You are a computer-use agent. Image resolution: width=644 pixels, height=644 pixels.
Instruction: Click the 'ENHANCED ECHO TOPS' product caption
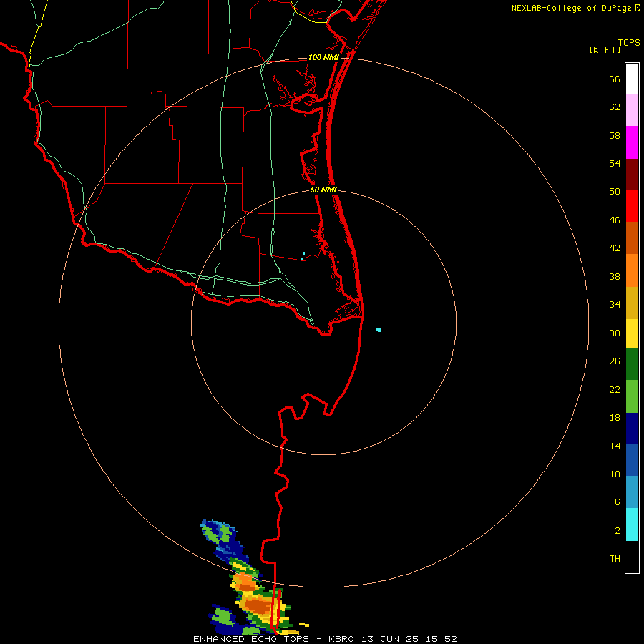pyautogui.click(x=251, y=639)
